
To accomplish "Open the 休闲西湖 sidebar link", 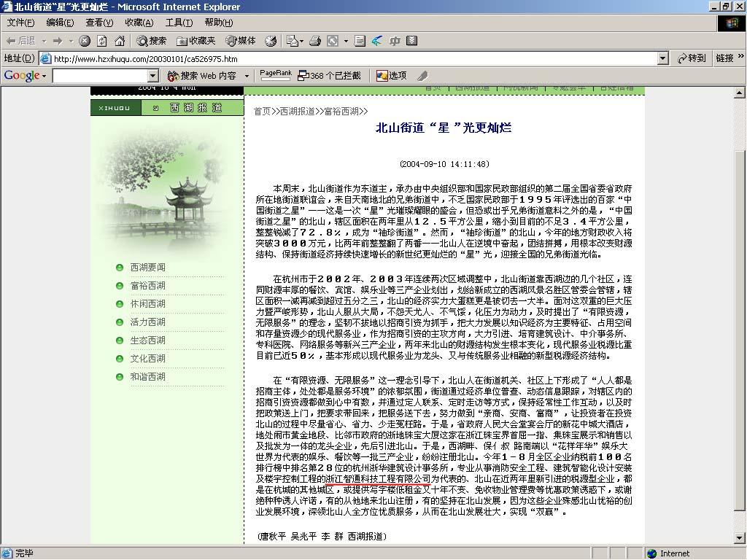I will 148,304.
